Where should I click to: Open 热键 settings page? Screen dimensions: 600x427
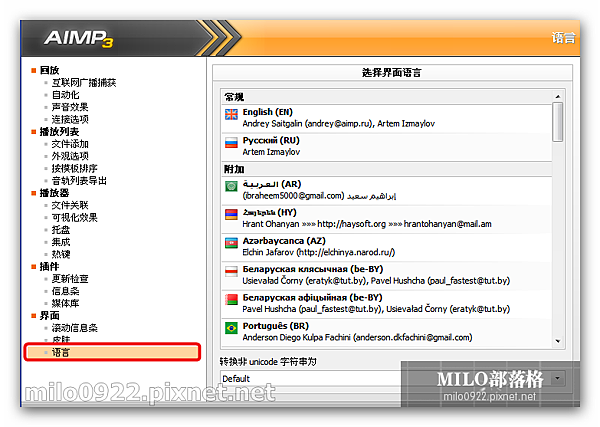tap(61, 254)
